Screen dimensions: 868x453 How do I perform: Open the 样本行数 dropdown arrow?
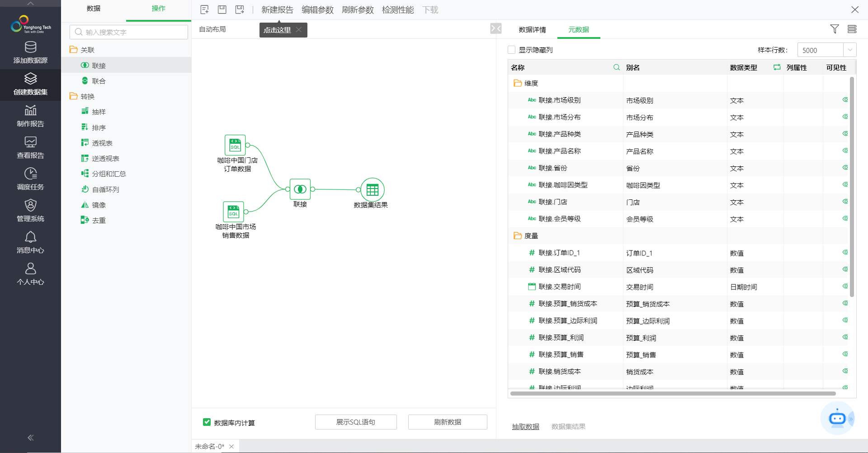click(849, 50)
